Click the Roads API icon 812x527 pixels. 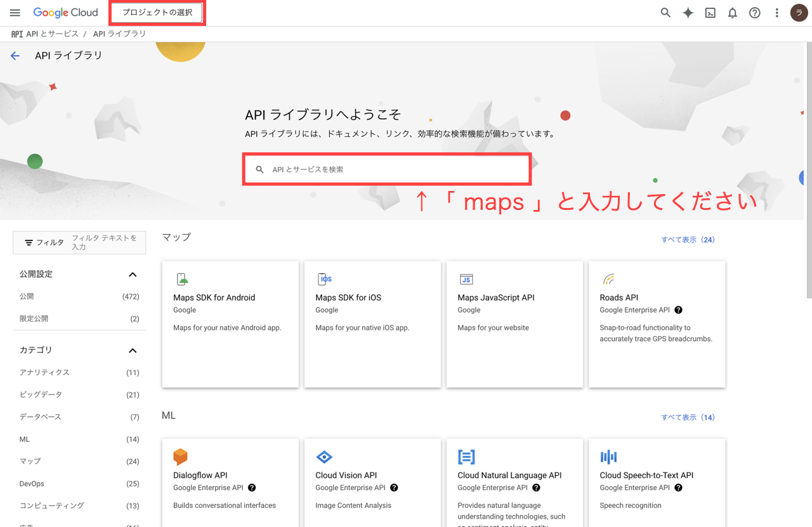tap(608, 279)
